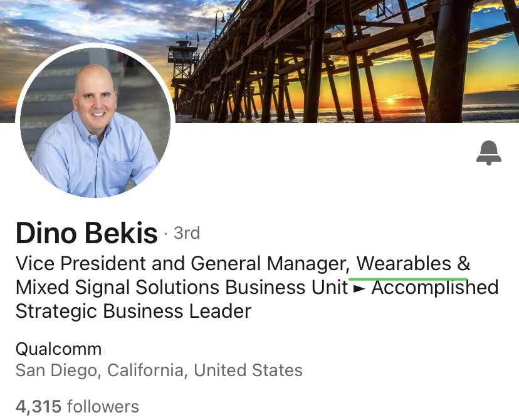Image resolution: width=519 pixels, height=420 pixels.
Task: Click the 3rd degree connection badge
Action: [187, 233]
